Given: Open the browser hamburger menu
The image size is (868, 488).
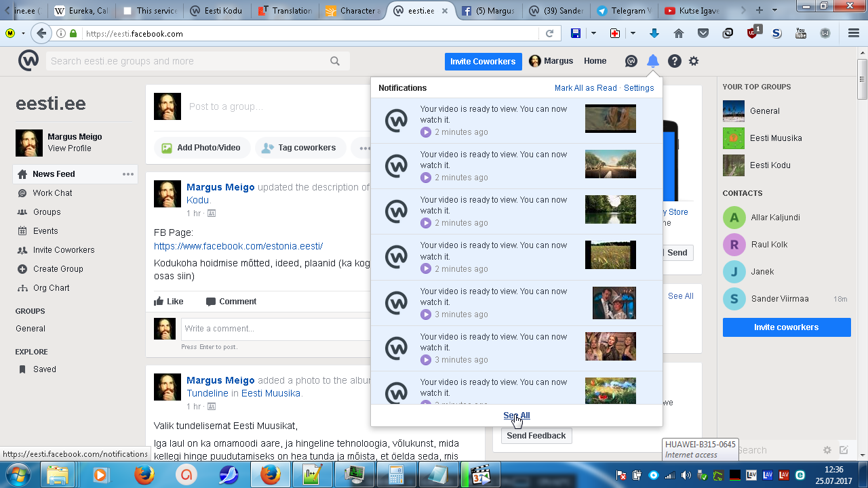Looking at the screenshot, I should click(x=854, y=33).
